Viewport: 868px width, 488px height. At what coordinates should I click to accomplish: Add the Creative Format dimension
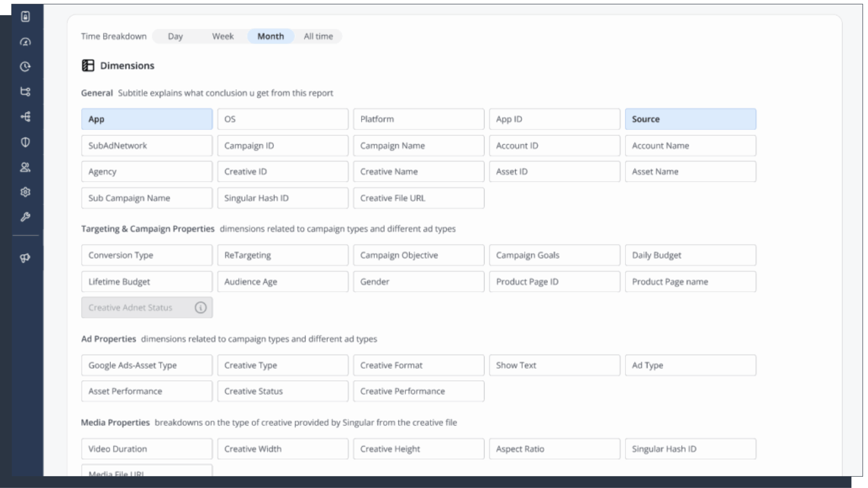[x=419, y=365]
